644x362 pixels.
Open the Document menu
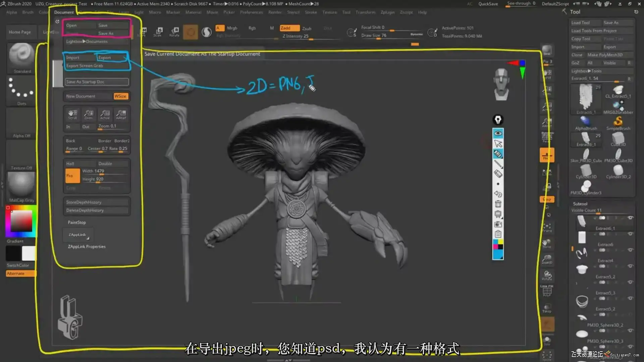[64, 12]
